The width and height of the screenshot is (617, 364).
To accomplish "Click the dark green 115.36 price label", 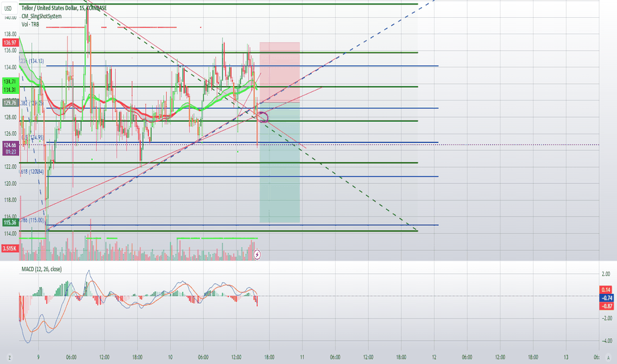I will pyautogui.click(x=10, y=223).
